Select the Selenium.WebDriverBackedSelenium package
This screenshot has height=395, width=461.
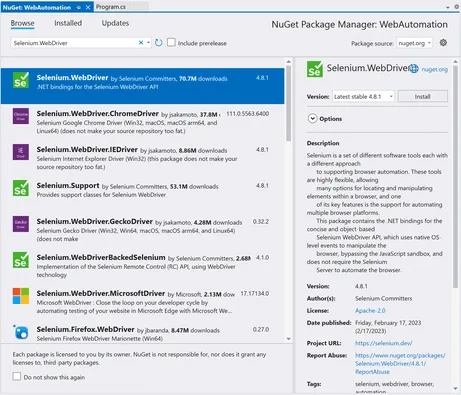coord(143,266)
